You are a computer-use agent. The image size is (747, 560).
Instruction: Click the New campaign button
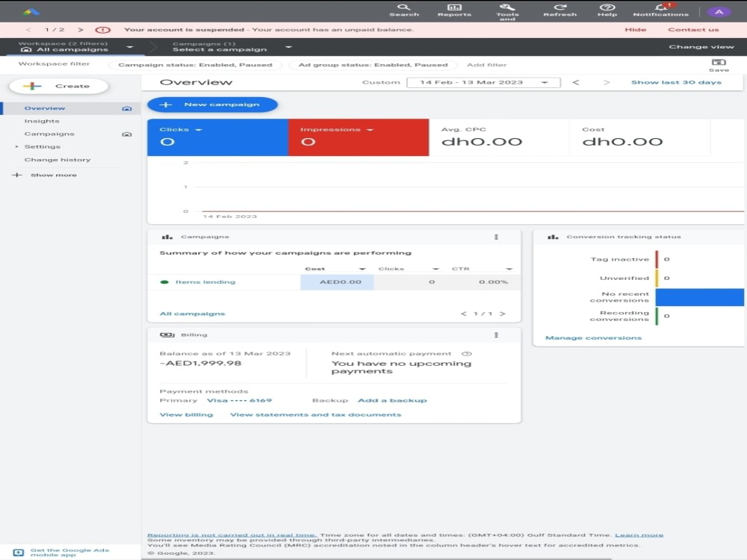tap(212, 105)
